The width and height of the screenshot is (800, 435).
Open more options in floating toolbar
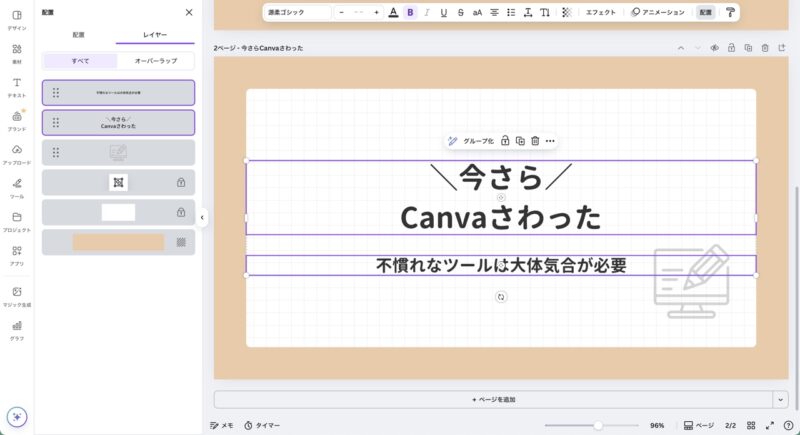pos(550,141)
